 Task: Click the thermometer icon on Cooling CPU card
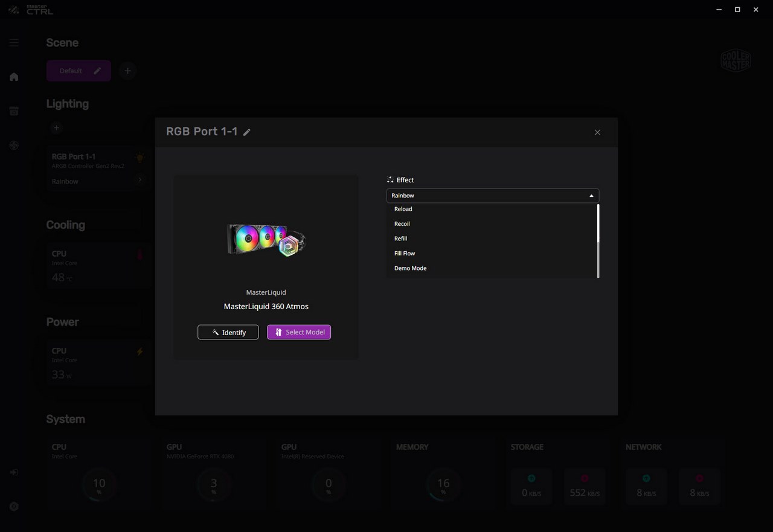pos(140,255)
